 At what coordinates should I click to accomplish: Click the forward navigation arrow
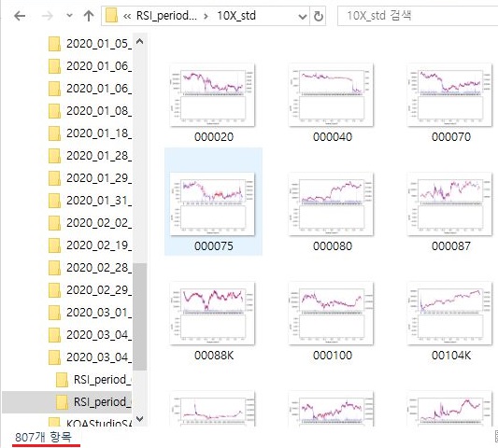click(48, 16)
